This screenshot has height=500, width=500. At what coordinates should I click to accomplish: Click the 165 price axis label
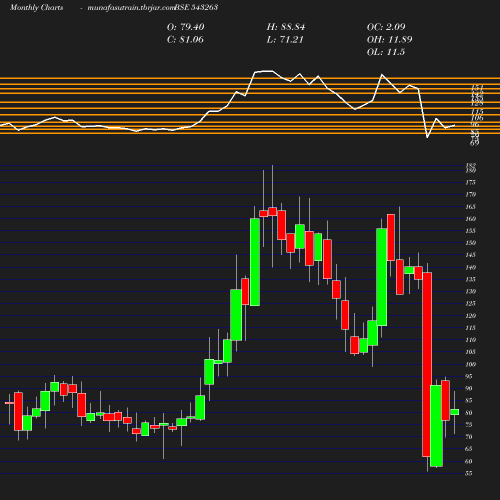(x=471, y=207)
